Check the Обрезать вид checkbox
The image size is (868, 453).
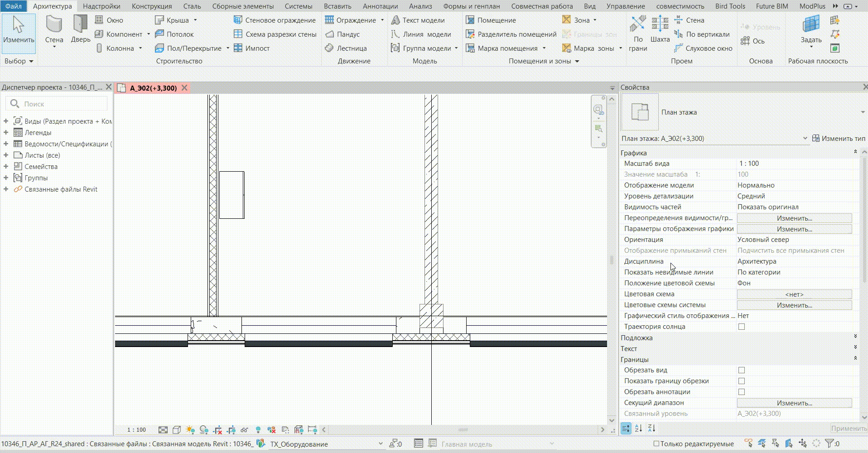coord(742,370)
